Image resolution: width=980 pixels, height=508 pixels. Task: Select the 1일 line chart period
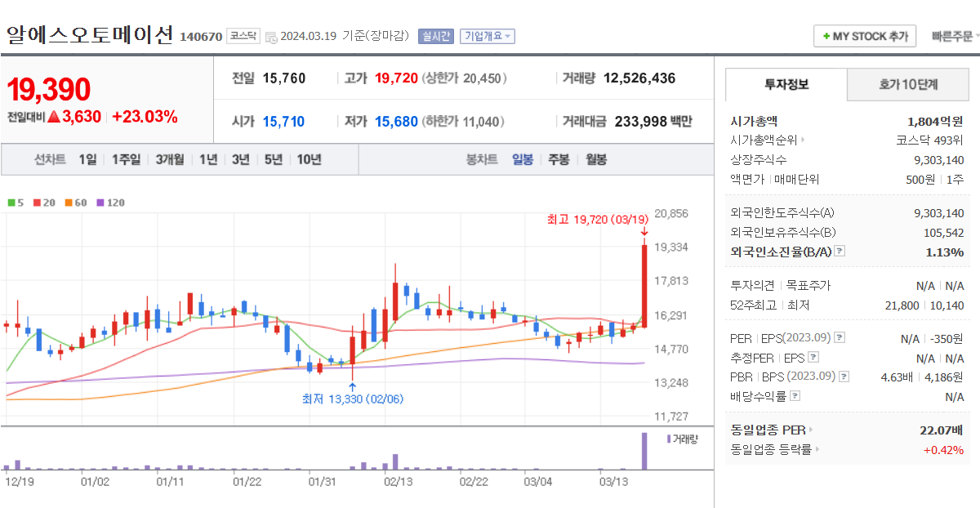[87, 159]
